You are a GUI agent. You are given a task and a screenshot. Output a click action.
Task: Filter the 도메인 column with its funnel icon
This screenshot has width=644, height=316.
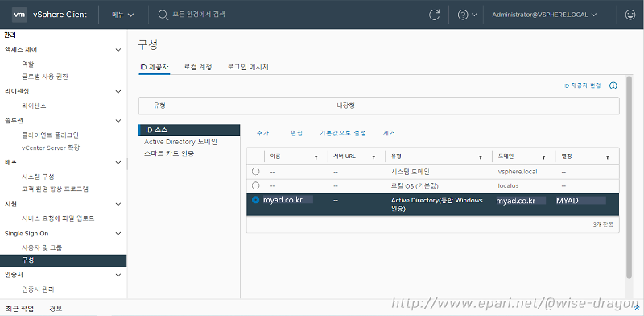point(544,157)
